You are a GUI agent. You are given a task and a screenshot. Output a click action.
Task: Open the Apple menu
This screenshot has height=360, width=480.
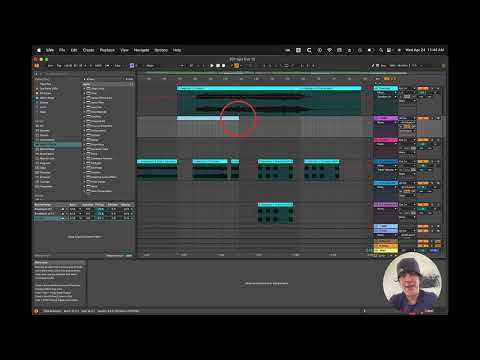39,50
